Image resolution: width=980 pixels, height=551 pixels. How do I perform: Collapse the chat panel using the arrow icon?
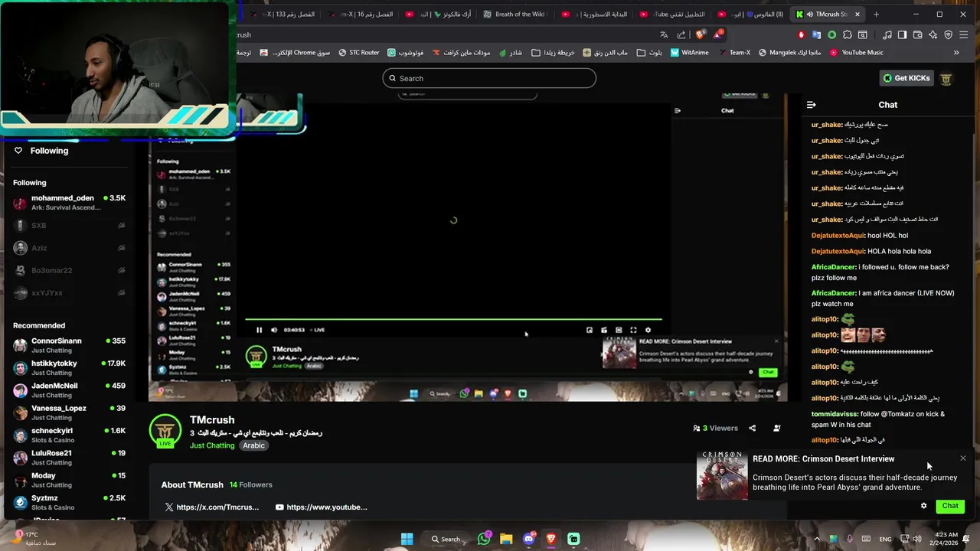tap(812, 105)
